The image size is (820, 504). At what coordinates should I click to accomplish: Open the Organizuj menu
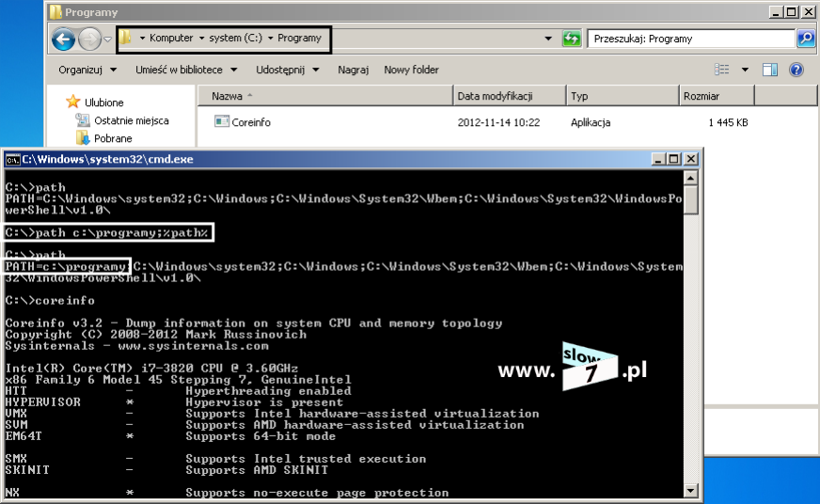point(87,70)
